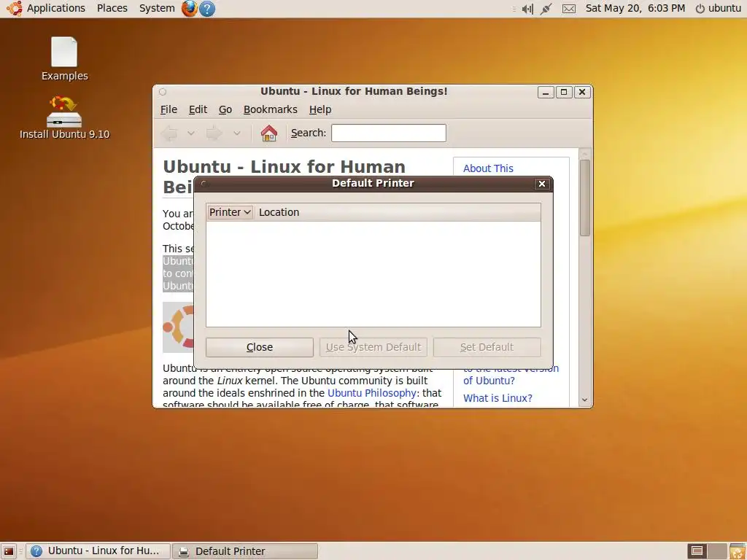
Task: Launch the Help icon in top panel
Action: tap(207, 9)
